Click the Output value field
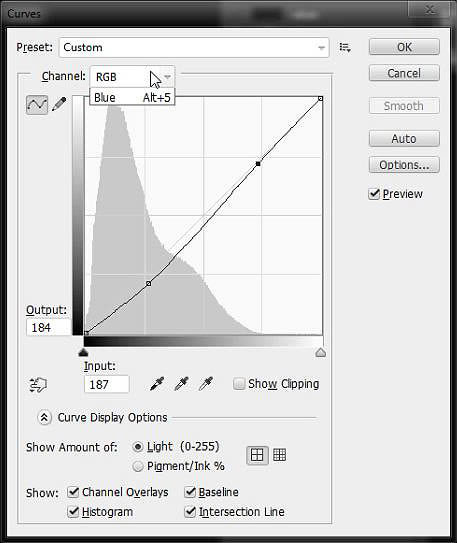 click(x=48, y=327)
